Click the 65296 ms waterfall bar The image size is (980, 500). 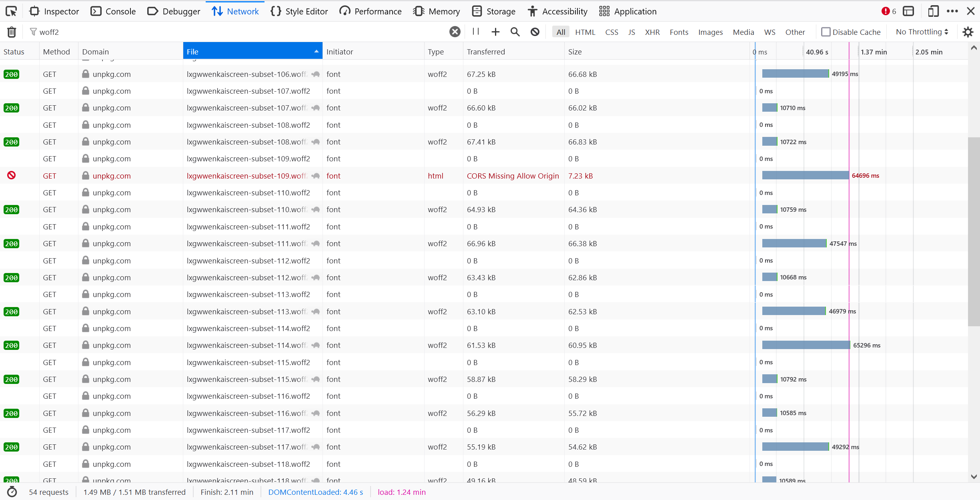tap(806, 345)
